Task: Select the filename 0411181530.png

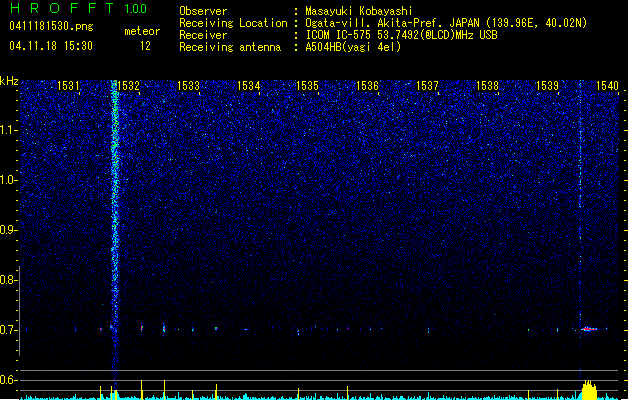Action: [51, 27]
